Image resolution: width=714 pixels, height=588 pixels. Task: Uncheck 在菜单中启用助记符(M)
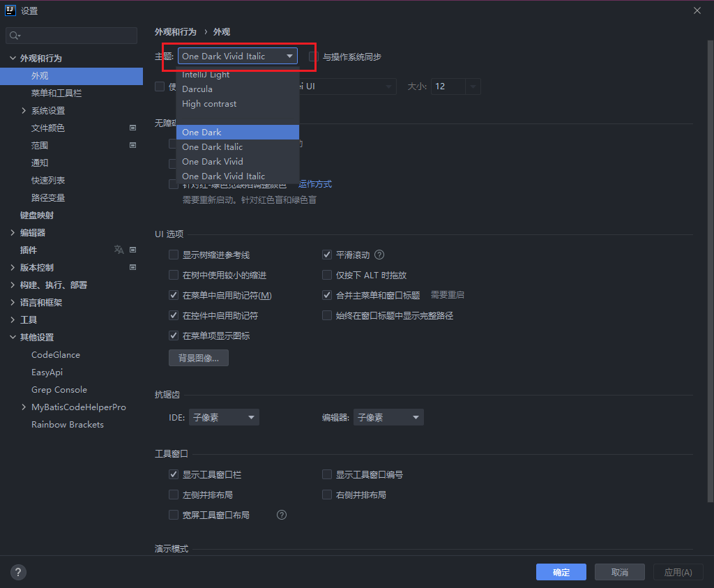pyautogui.click(x=174, y=295)
